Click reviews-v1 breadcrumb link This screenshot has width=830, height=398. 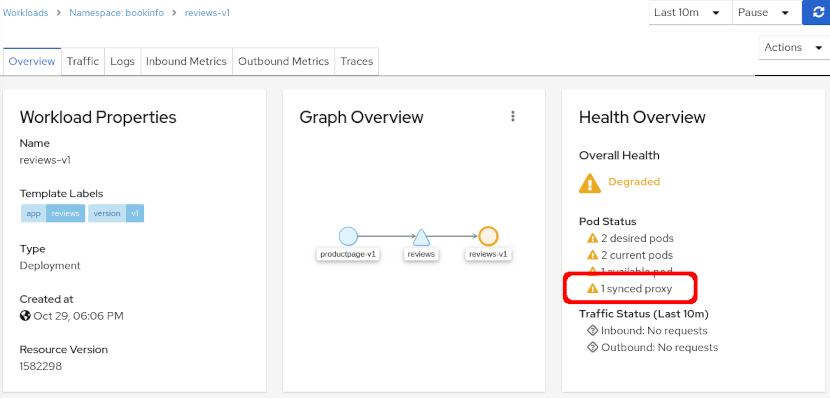pyautogui.click(x=207, y=13)
